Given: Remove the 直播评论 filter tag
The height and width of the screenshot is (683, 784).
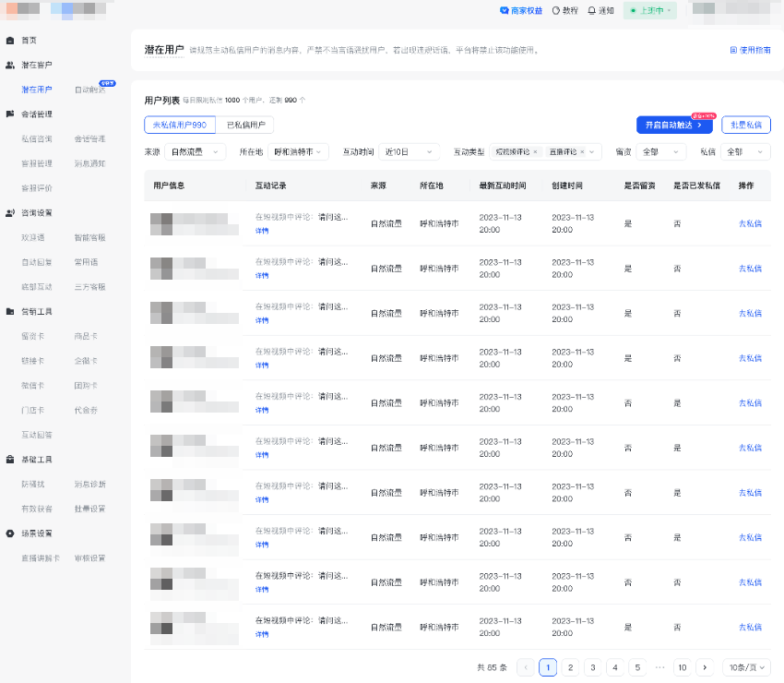Looking at the screenshot, I should pyautogui.click(x=582, y=153).
